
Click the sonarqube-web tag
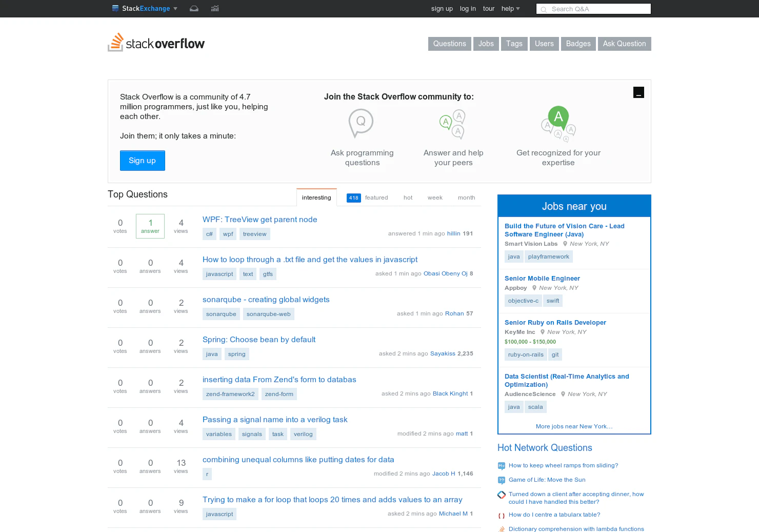[269, 314]
